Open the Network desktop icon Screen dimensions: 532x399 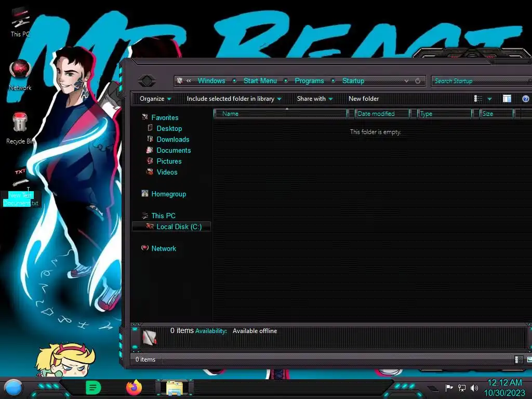point(20,75)
